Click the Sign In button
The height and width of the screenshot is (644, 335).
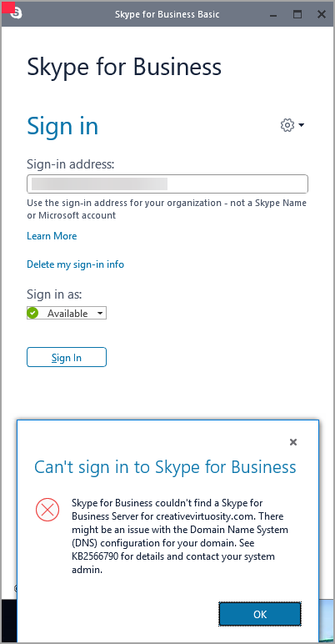coord(67,357)
